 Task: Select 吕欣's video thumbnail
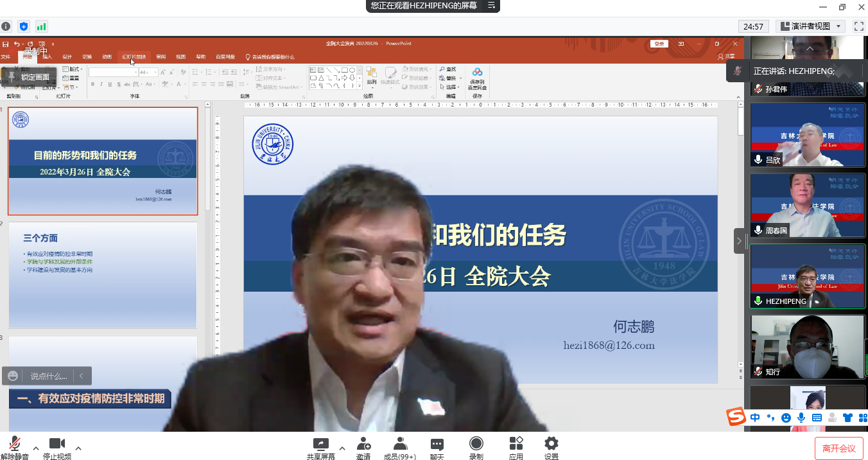808,135
